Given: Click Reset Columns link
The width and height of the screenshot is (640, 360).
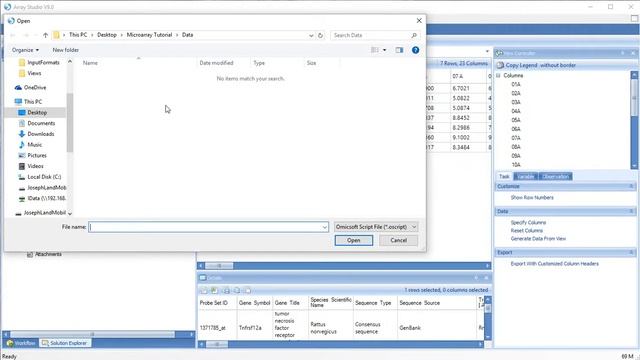Looking at the screenshot, I should coord(527,231).
